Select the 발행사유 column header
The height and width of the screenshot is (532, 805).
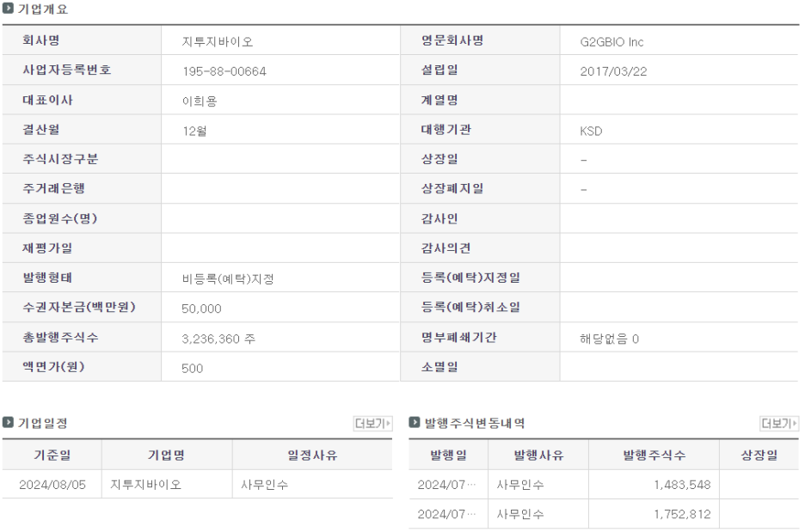point(538,455)
